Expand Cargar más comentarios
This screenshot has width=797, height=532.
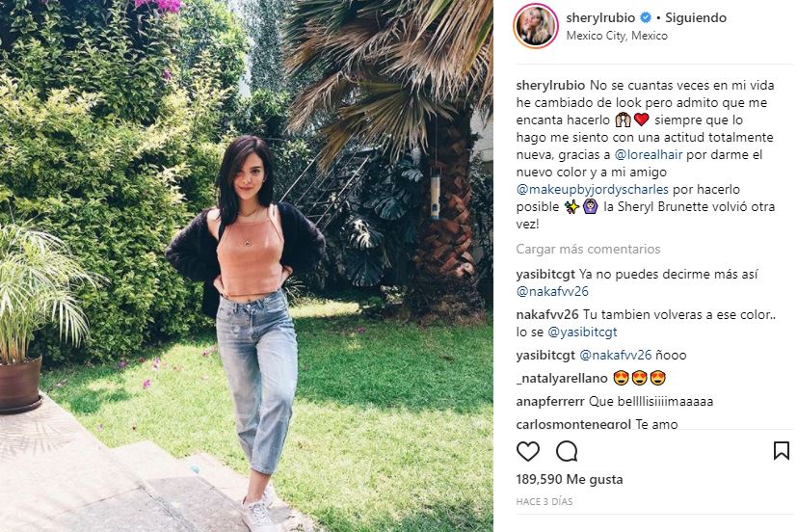tap(588, 249)
